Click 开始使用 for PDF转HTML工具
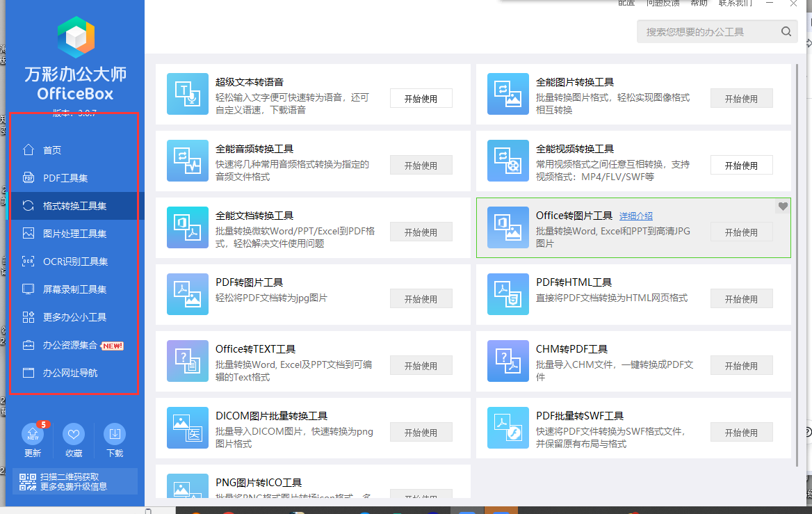This screenshot has height=514, width=812. (742, 299)
